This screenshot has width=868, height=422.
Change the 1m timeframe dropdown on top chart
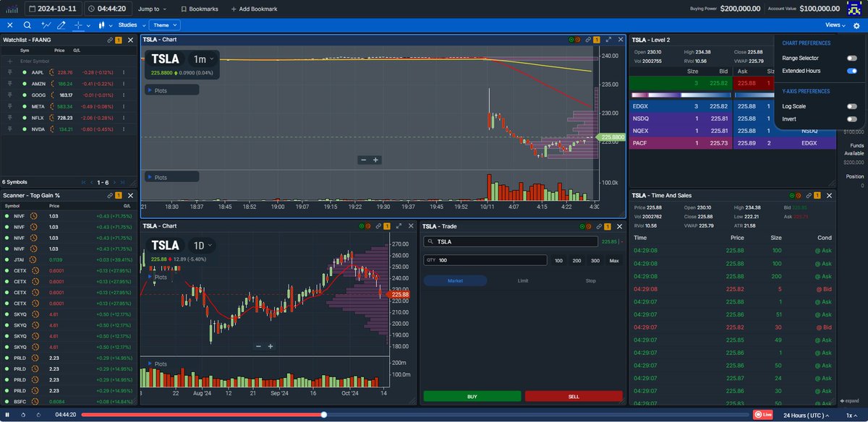(203, 59)
